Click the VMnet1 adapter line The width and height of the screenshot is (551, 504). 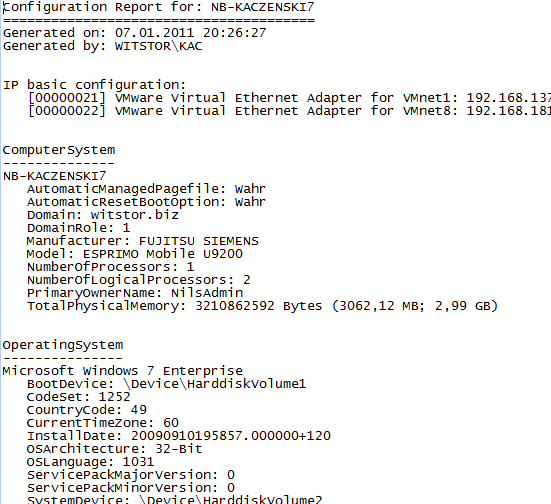289,98
